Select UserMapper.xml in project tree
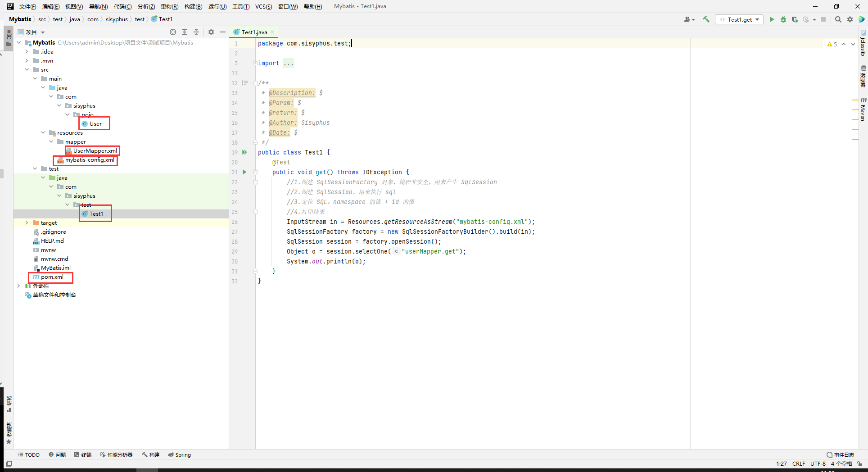Image resolution: width=868 pixels, height=472 pixels. tap(91, 150)
